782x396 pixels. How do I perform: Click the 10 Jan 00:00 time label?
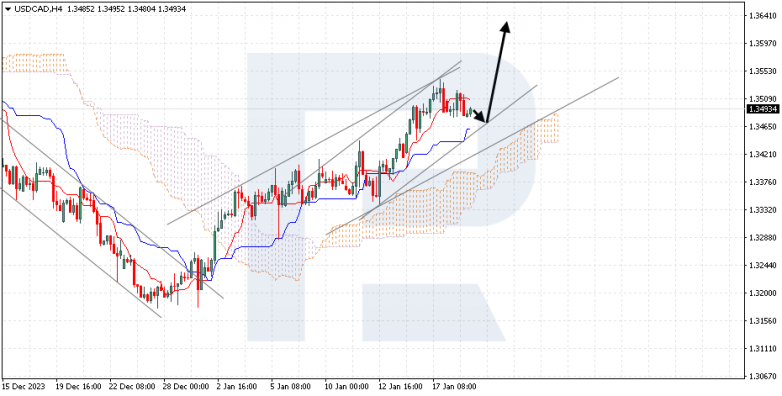click(x=346, y=387)
